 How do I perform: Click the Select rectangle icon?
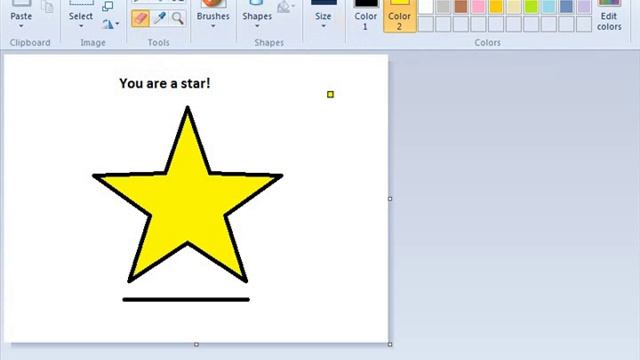point(81,3)
